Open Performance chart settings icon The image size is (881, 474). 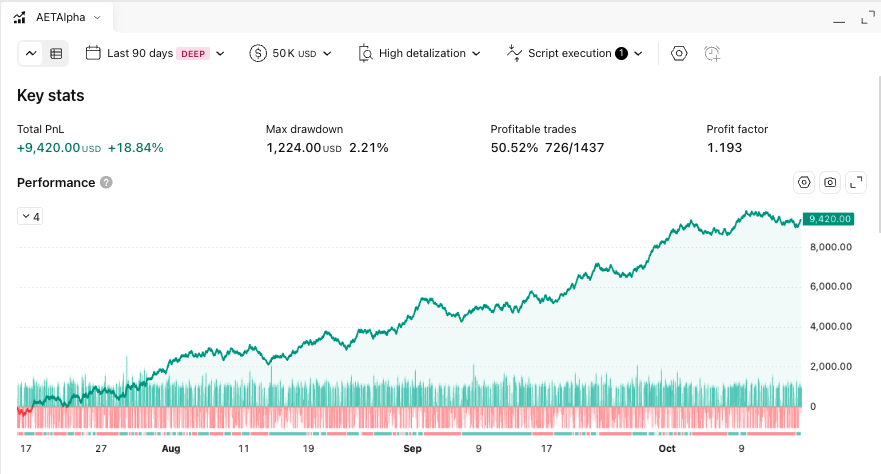pyautogui.click(x=804, y=183)
